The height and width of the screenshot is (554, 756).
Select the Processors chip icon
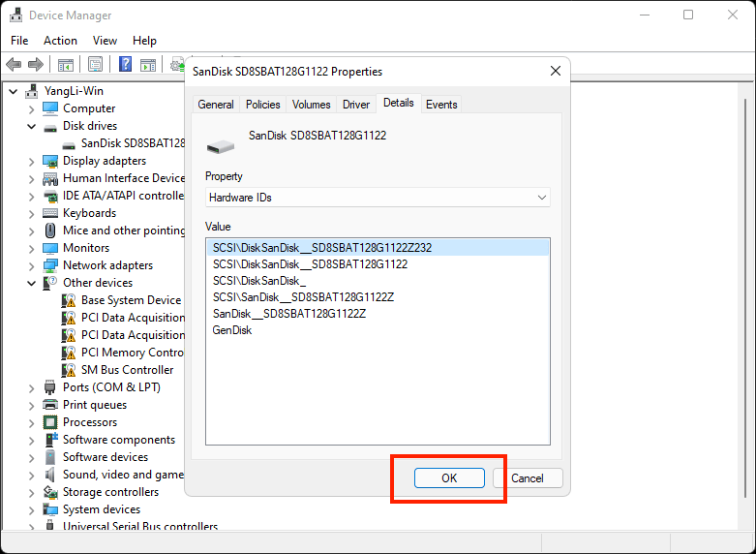50,422
